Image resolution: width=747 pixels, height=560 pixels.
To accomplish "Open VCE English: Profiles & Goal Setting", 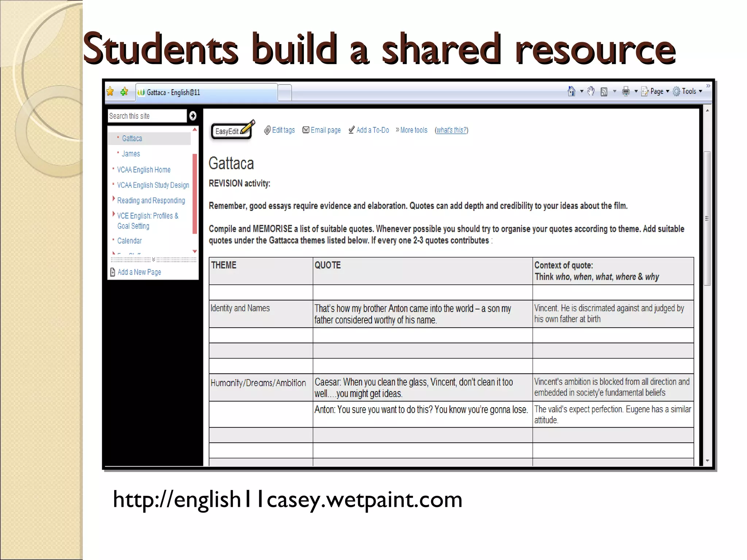I will pos(148,221).
